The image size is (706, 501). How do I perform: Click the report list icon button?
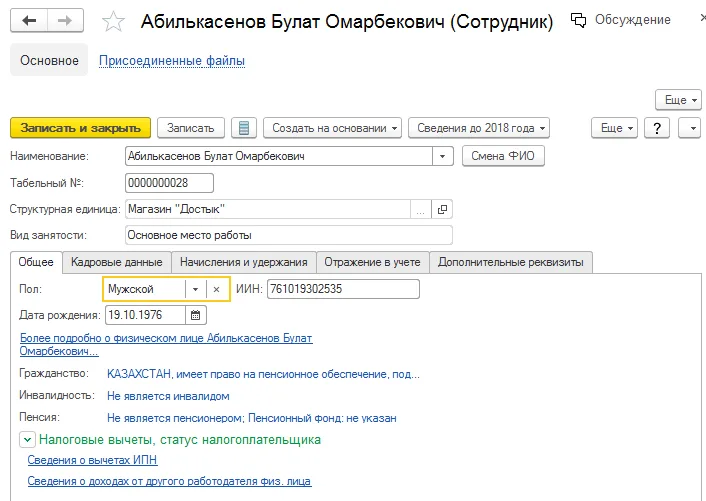(x=244, y=128)
